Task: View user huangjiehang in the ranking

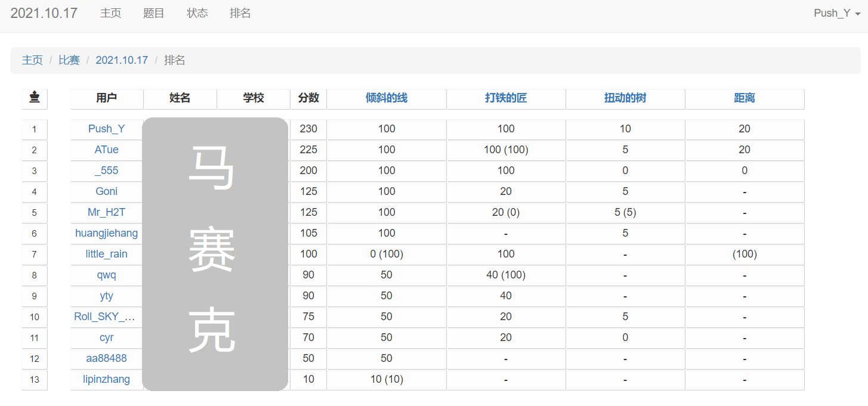Action: [107, 233]
